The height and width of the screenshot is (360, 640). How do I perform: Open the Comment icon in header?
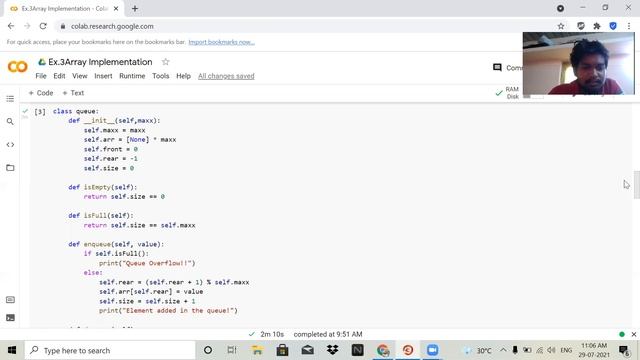[497, 67]
